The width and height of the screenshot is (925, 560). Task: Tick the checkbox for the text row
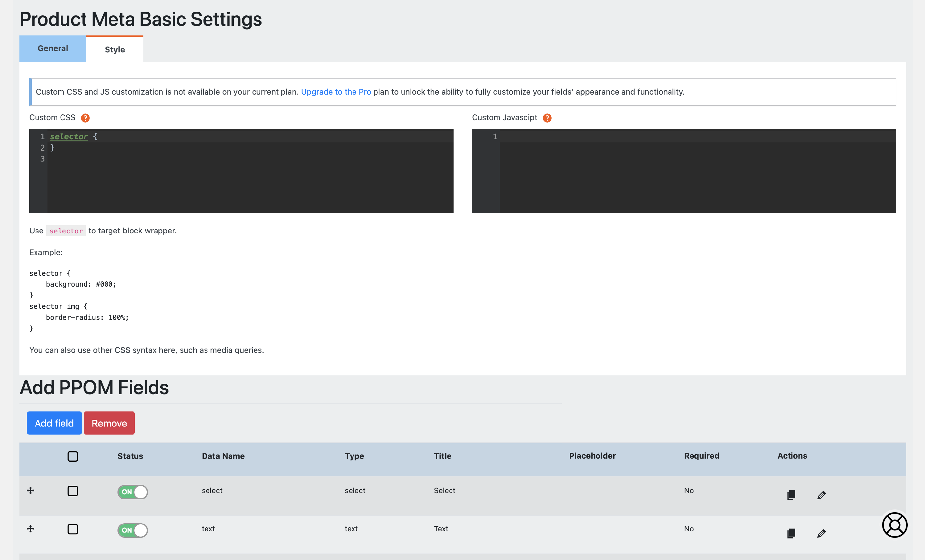point(73,529)
